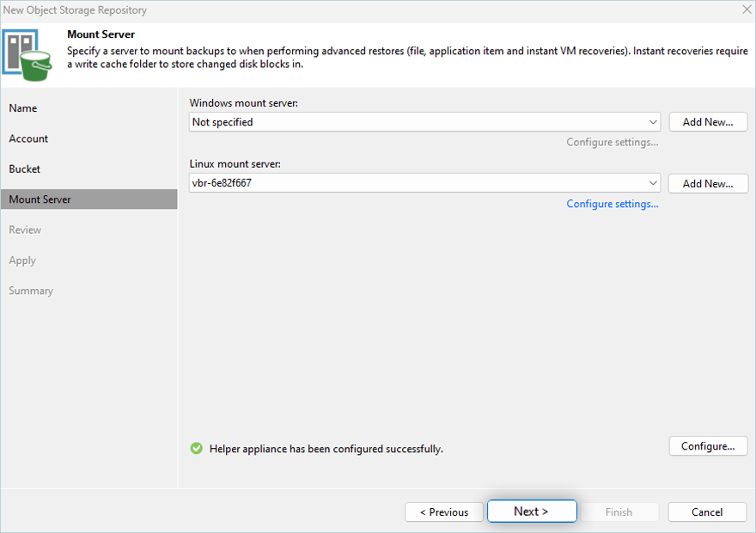Open Configure settings link for Linux server
Image resolution: width=756 pixels, height=533 pixels.
click(x=613, y=204)
